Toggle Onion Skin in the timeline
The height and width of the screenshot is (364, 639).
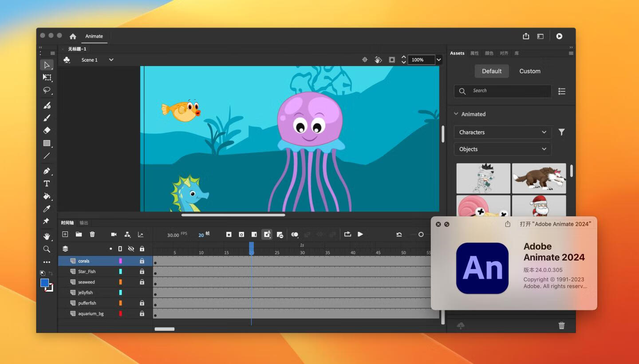coord(295,235)
